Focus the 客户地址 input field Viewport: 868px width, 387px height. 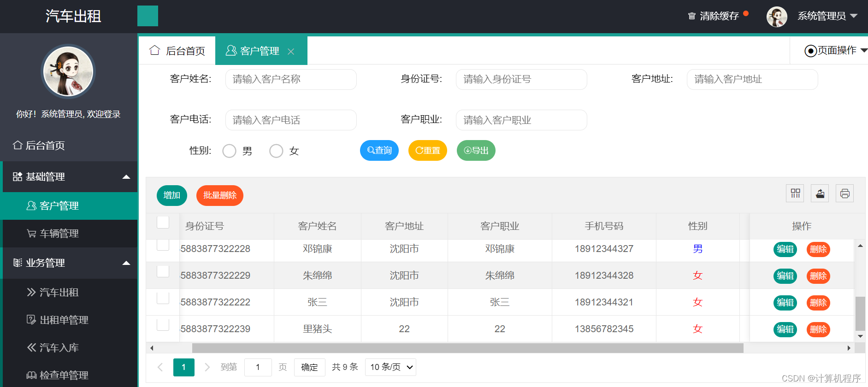click(752, 79)
